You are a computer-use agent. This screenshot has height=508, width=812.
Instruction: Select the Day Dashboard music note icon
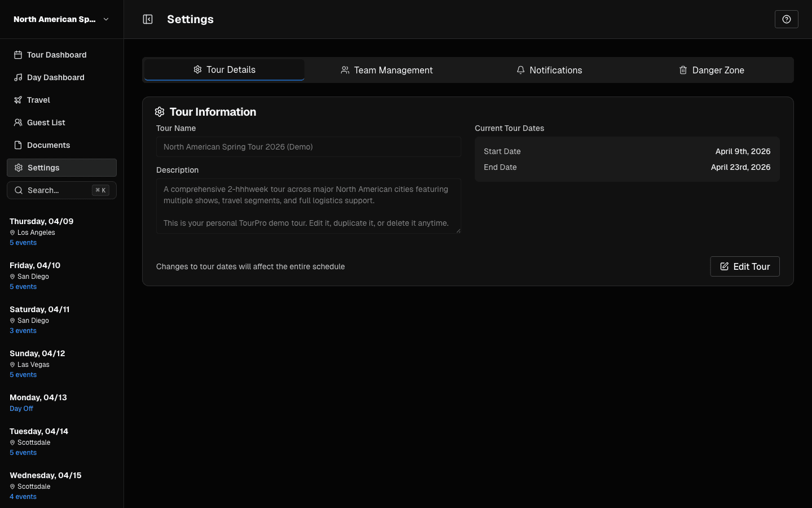coord(17,77)
